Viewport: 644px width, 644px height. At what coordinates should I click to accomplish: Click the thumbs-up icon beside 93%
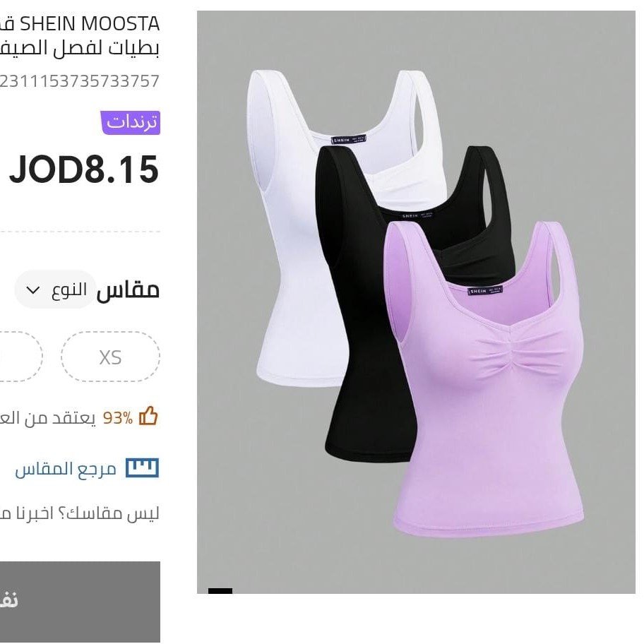pyautogui.click(x=148, y=417)
